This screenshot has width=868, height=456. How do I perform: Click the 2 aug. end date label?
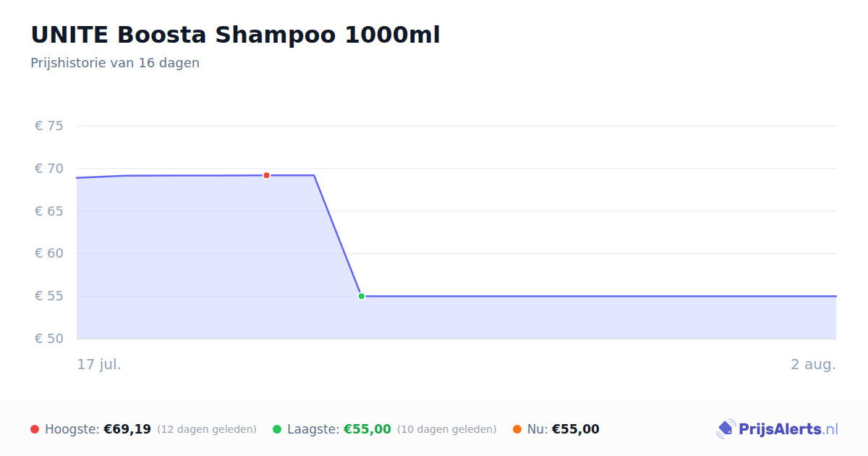click(x=813, y=364)
